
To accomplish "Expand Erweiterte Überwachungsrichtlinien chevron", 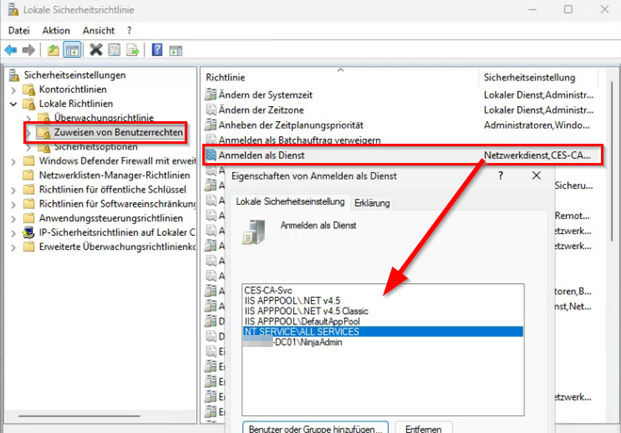I will 13,248.
